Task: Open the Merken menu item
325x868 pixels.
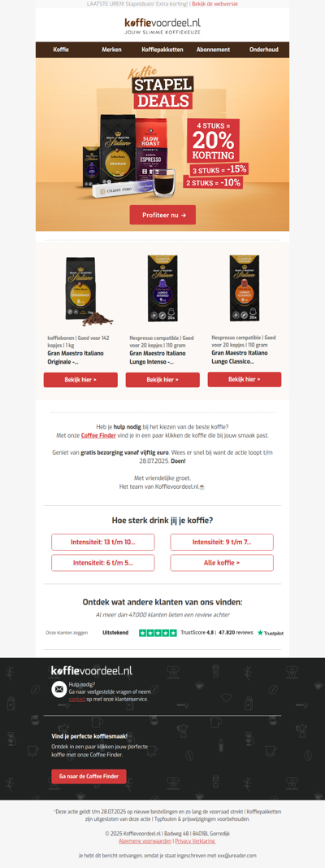Action: point(111,50)
